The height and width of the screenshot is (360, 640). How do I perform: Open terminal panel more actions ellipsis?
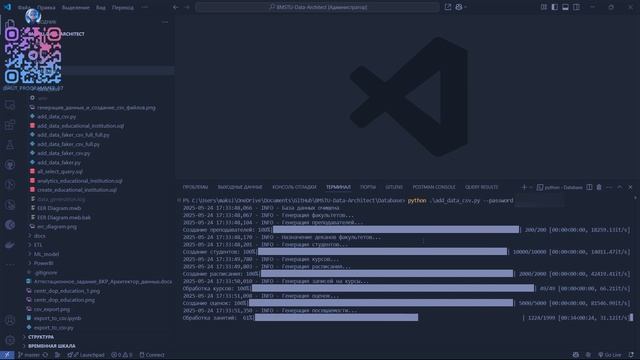tap(609, 187)
